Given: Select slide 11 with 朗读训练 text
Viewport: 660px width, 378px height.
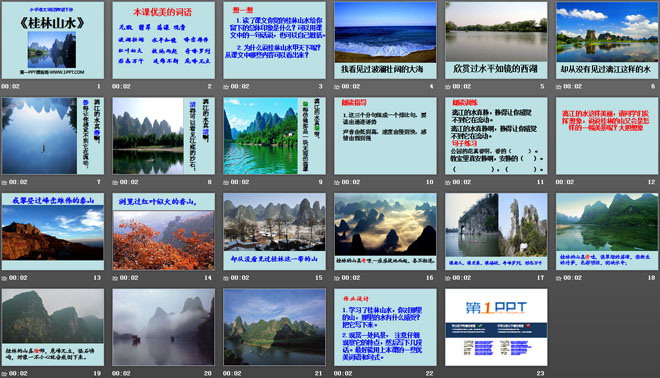Looking at the screenshot, I should [496, 136].
